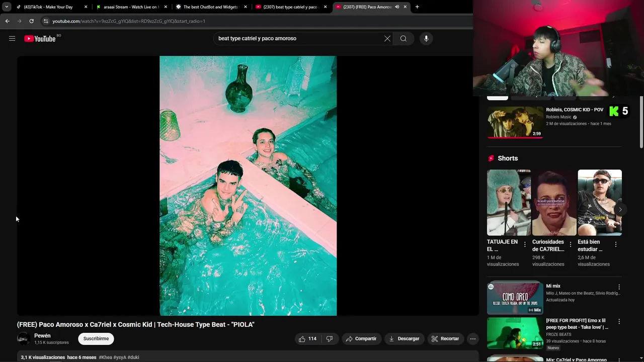The width and height of the screenshot is (644, 362).
Task: Open the Pewén channel name link
Action: coord(42,336)
